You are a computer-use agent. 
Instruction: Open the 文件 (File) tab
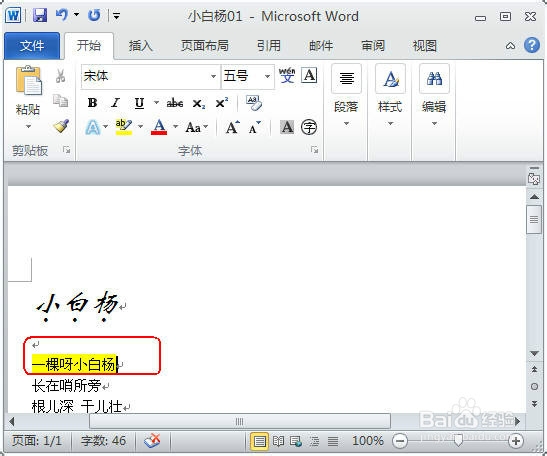click(32, 46)
